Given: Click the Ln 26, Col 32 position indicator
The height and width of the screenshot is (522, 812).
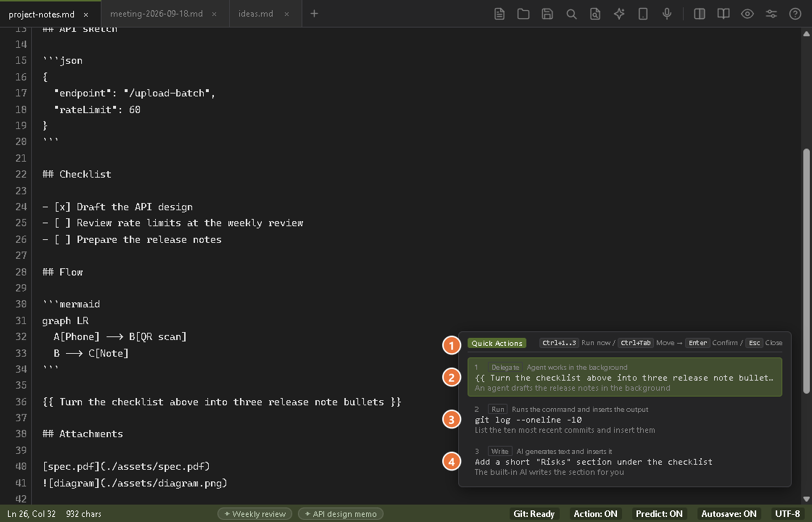Looking at the screenshot, I should [x=31, y=514].
